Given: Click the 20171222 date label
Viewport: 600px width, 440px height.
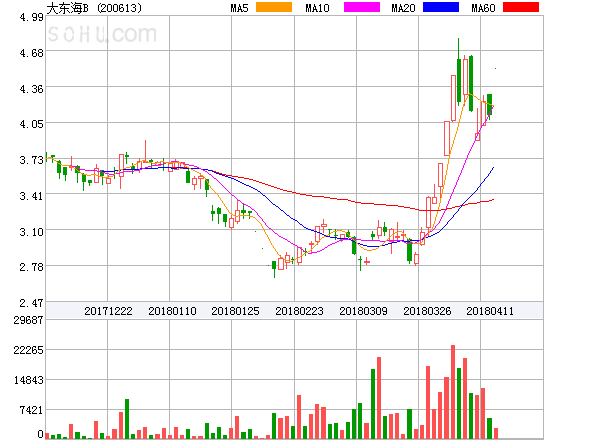Looking at the screenshot, I should point(108,311).
